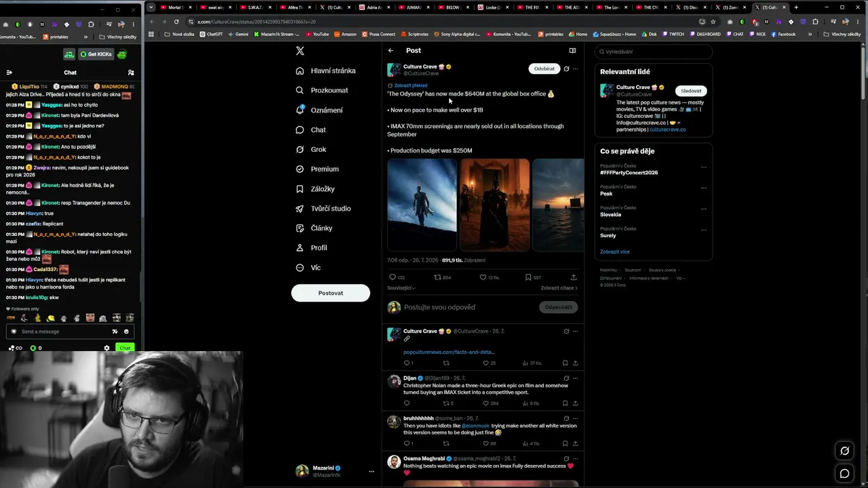Reply icon on Dijan's comment
The width and height of the screenshot is (868, 488).
pyautogui.click(x=407, y=403)
